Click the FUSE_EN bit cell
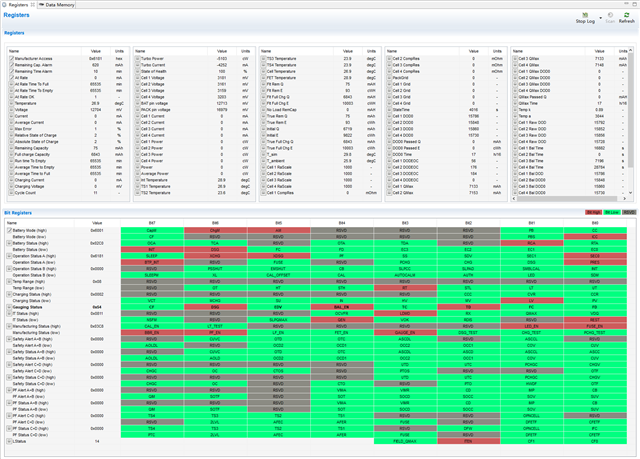The height and width of the screenshot is (459, 640). (x=595, y=326)
